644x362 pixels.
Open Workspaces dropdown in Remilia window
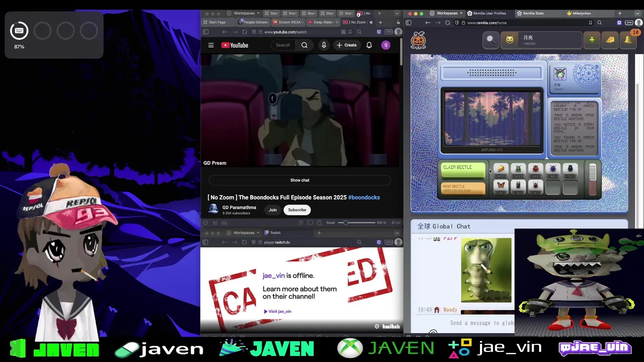[447, 13]
